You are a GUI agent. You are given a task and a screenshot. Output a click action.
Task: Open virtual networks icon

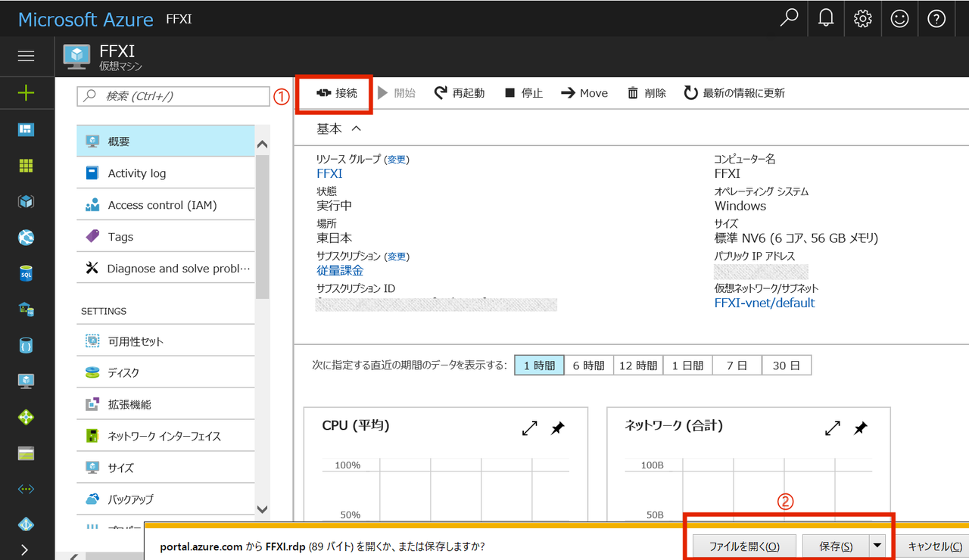[x=26, y=489]
